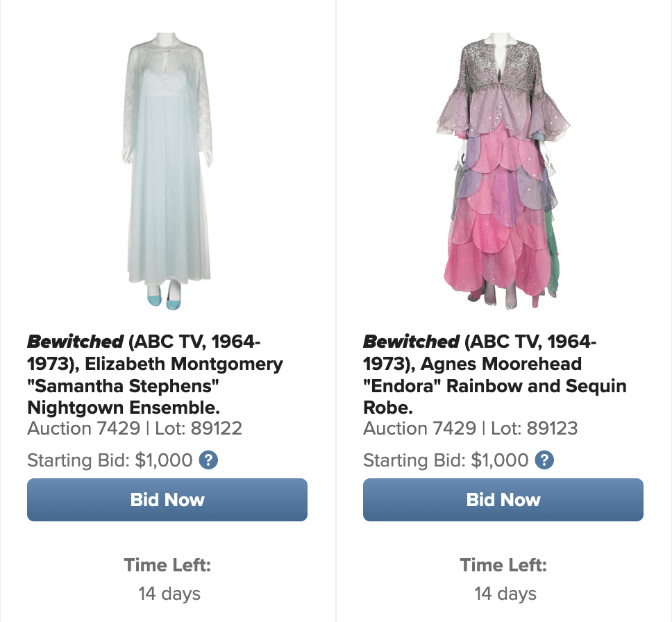Click Time Left label under the Endora lot
Viewport: 672px width, 622px height.
click(503, 565)
